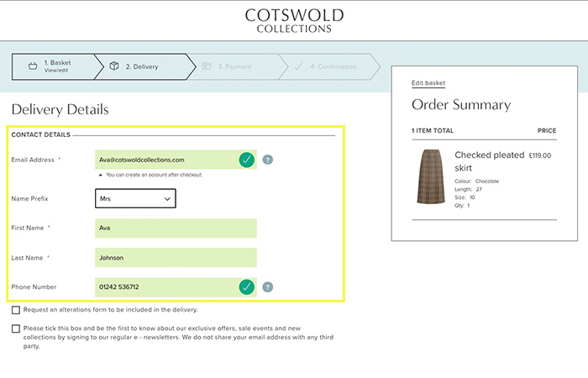Image resolution: width=588 pixels, height=378 pixels.
Task: Click the delivery box icon in step 2
Action: pyautogui.click(x=113, y=66)
